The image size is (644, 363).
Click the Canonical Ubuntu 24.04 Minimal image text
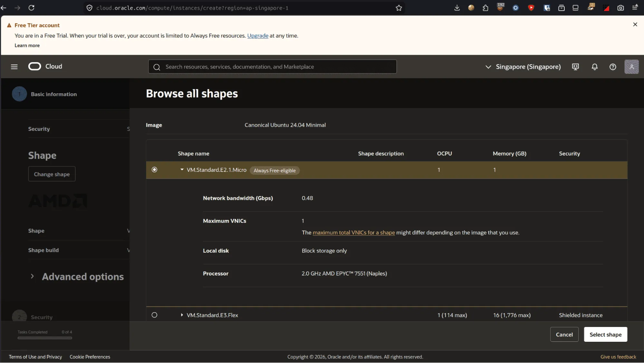point(285,125)
